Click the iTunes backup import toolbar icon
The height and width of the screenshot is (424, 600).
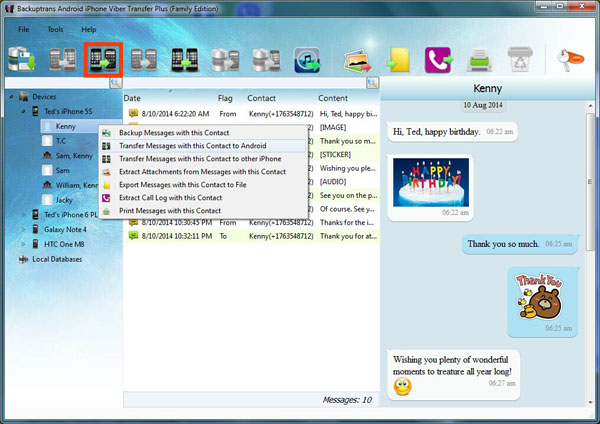pos(307,60)
